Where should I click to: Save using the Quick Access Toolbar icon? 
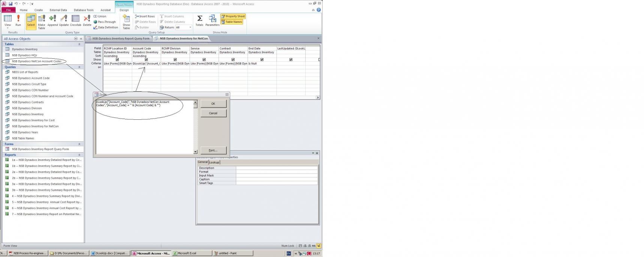point(10,4)
